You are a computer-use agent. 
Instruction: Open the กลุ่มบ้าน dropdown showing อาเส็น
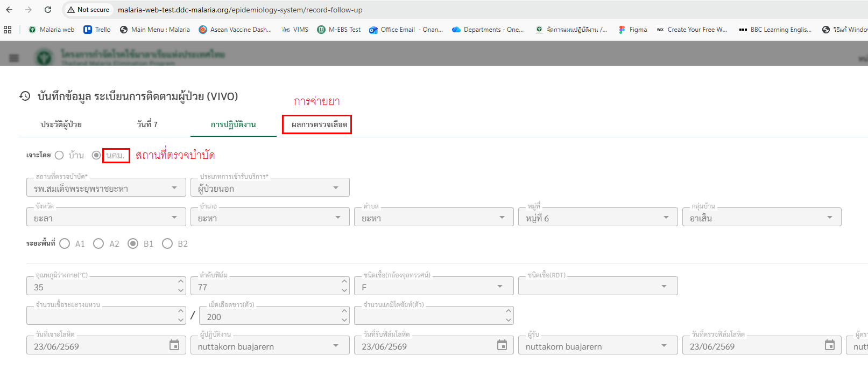click(x=762, y=217)
